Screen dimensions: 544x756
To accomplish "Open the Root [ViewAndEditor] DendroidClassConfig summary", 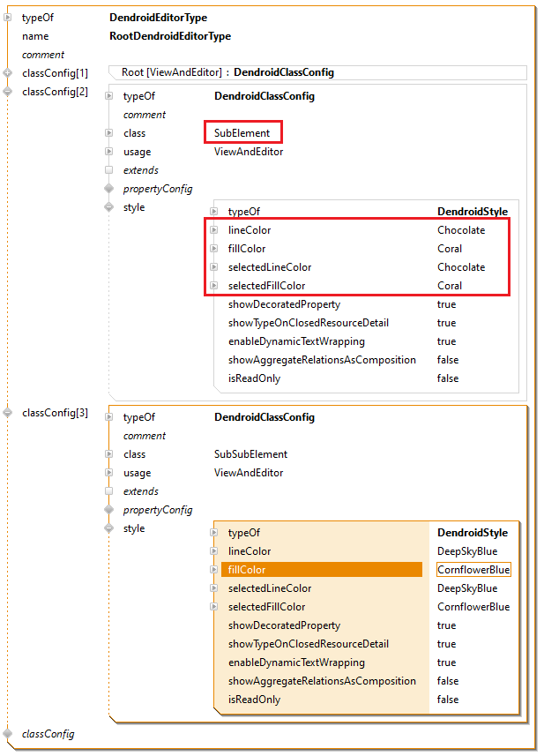I will coord(227,72).
